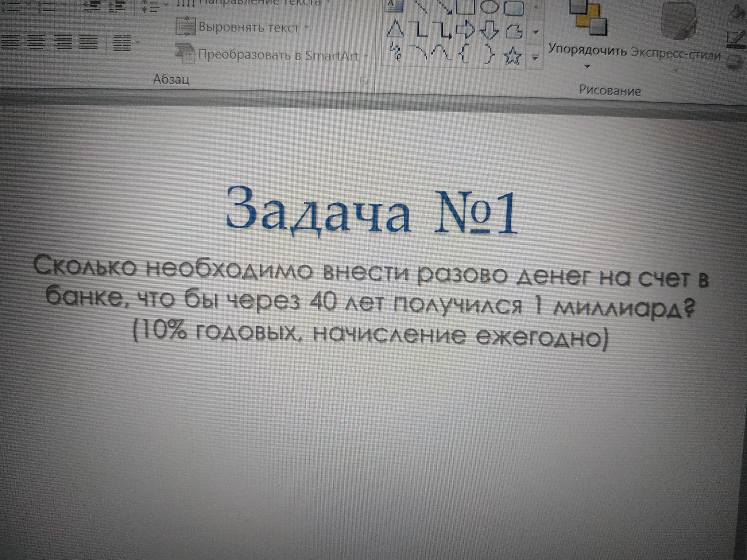
Task: Open the line spacing button
Action: pyautogui.click(x=151, y=7)
